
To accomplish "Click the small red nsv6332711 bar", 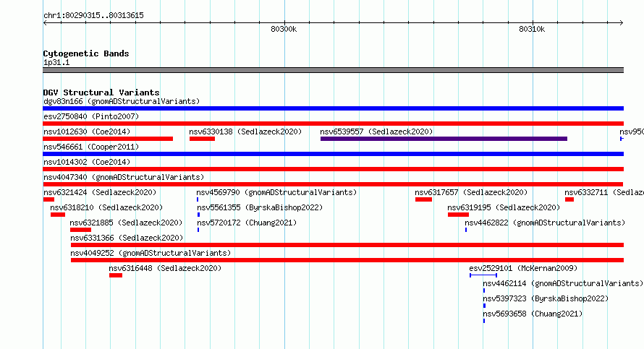I will tap(569, 199).
